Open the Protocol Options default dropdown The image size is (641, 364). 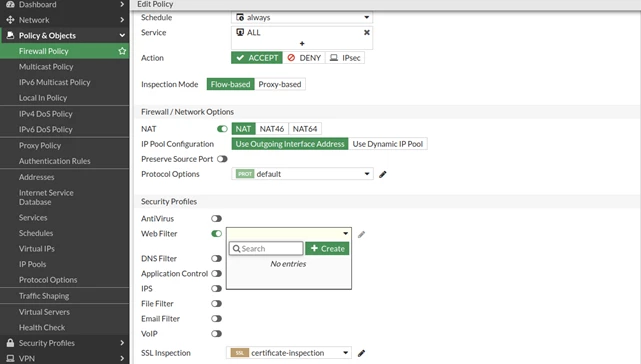click(302, 174)
